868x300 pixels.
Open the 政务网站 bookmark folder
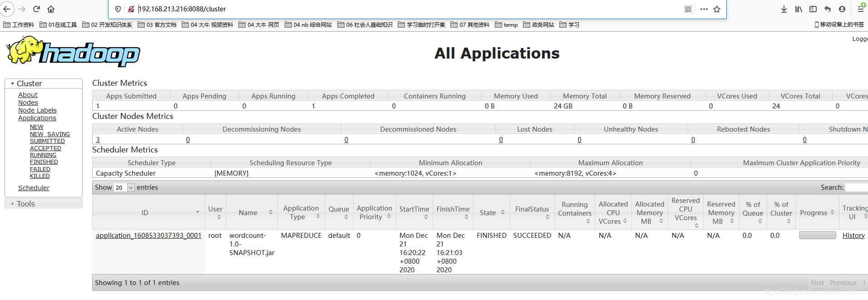(x=538, y=25)
